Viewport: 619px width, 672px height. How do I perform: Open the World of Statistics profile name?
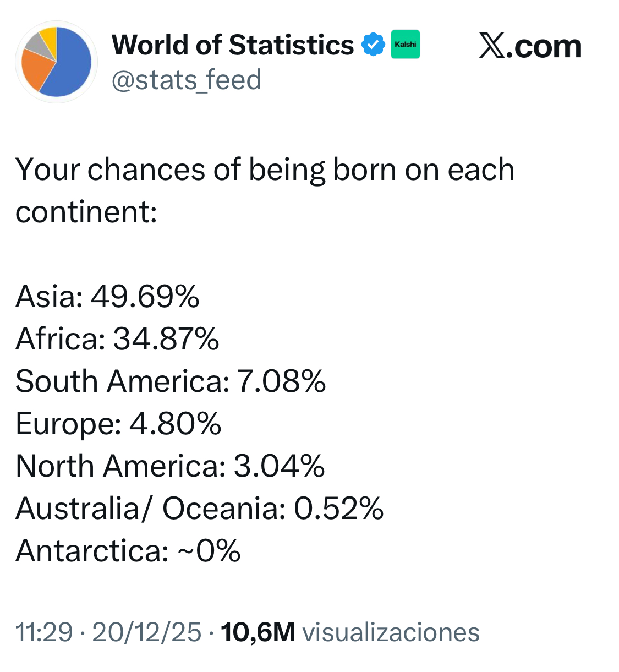click(233, 45)
